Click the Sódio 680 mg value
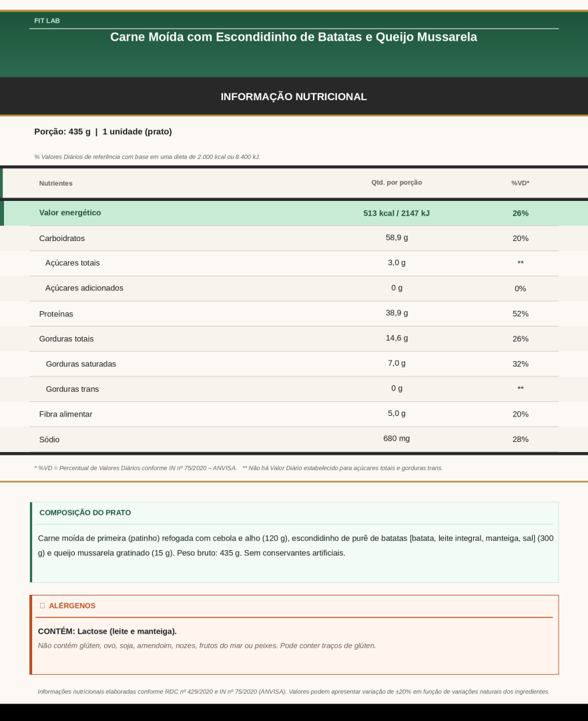Image resolution: width=588 pixels, height=721 pixels. (396, 438)
